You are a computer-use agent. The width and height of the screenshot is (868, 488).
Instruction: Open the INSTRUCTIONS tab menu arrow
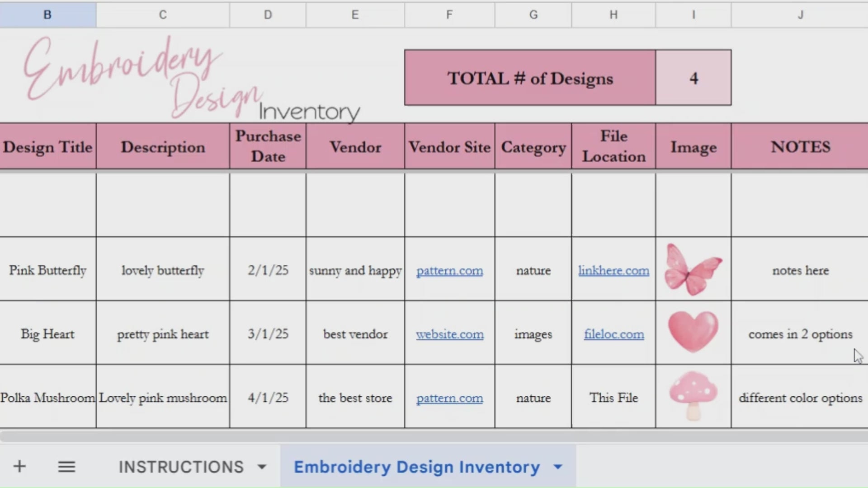point(262,467)
